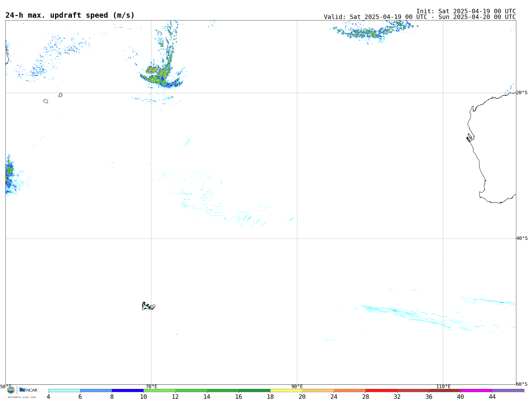532x400 pixels.
Task: Click the dark green 16-18 color swatch
Action: (254, 391)
